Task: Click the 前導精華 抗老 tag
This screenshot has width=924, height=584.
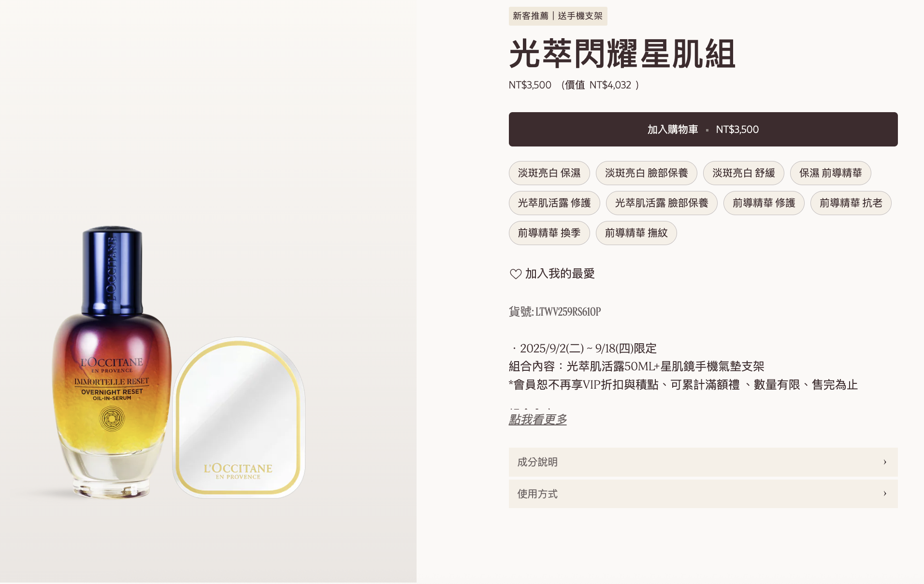Action: pos(851,203)
